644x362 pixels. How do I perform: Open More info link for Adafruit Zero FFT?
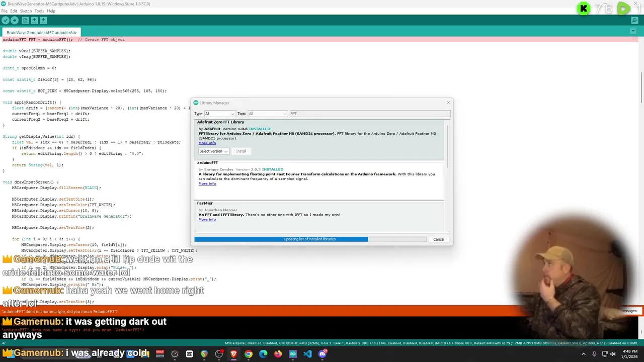click(x=207, y=143)
